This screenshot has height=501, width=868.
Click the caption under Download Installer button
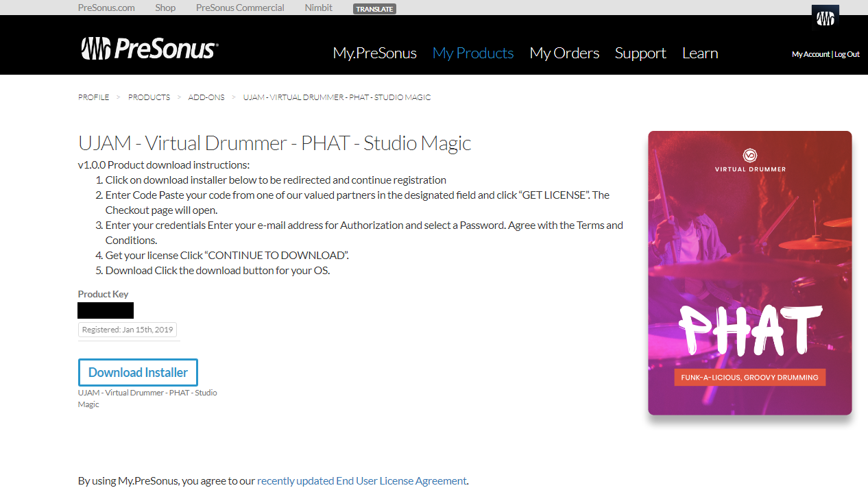point(147,398)
